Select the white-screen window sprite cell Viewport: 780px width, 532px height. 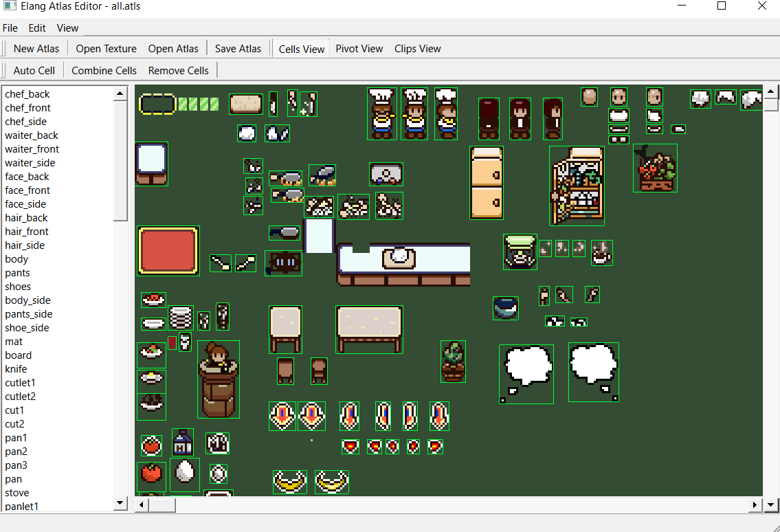pyautogui.click(x=151, y=164)
